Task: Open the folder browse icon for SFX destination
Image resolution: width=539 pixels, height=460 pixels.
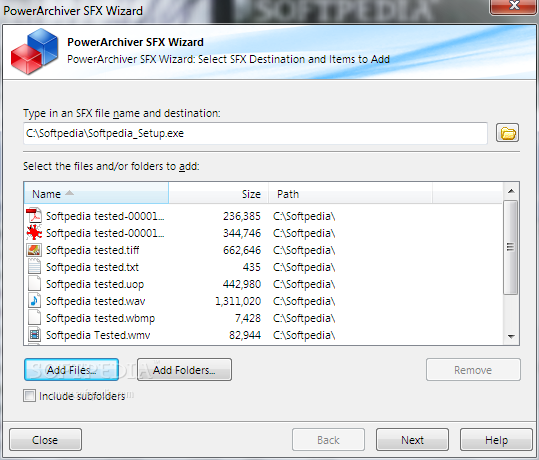Action: pos(507,133)
